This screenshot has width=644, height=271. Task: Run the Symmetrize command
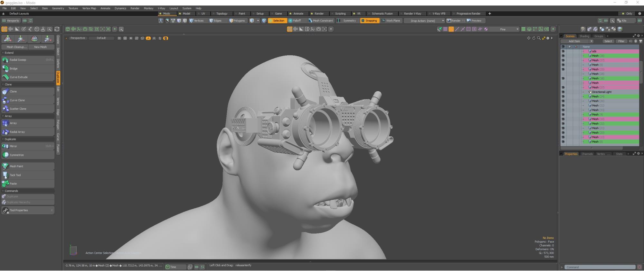(28, 155)
